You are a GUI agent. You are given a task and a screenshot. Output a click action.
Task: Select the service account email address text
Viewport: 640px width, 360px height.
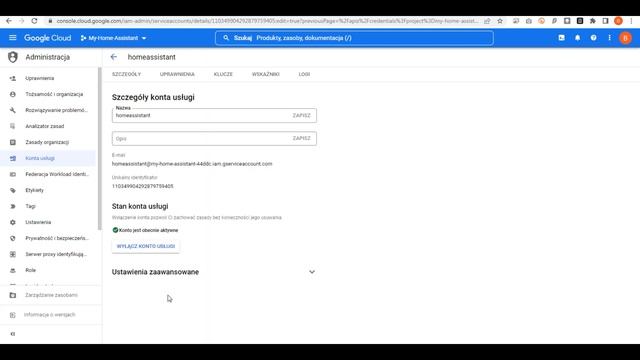192,164
